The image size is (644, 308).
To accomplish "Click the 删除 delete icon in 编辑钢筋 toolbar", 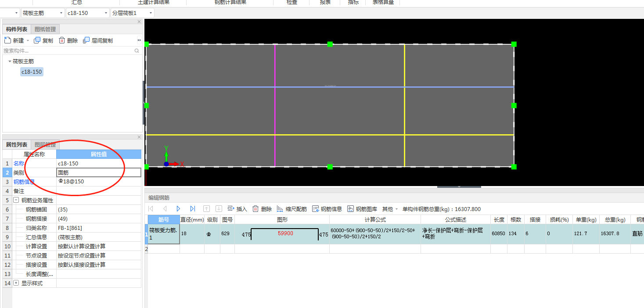I will pyautogui.click(x=255, y=209).
